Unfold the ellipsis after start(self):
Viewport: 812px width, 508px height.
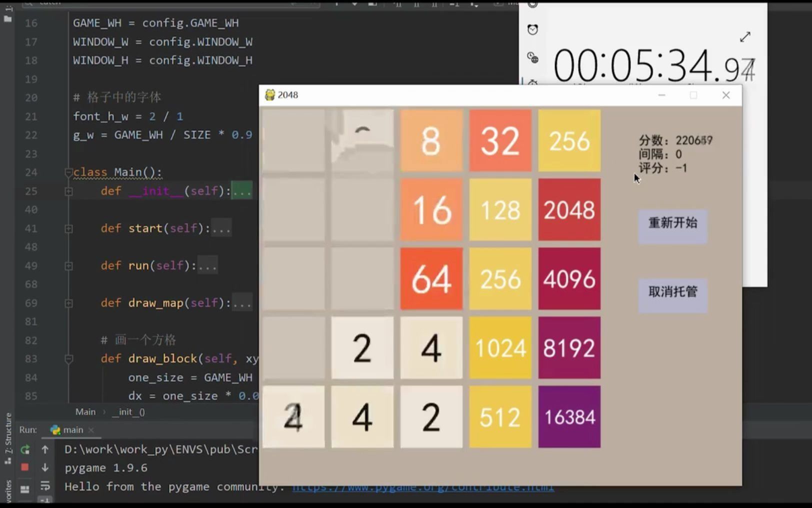tap(221, 229)
